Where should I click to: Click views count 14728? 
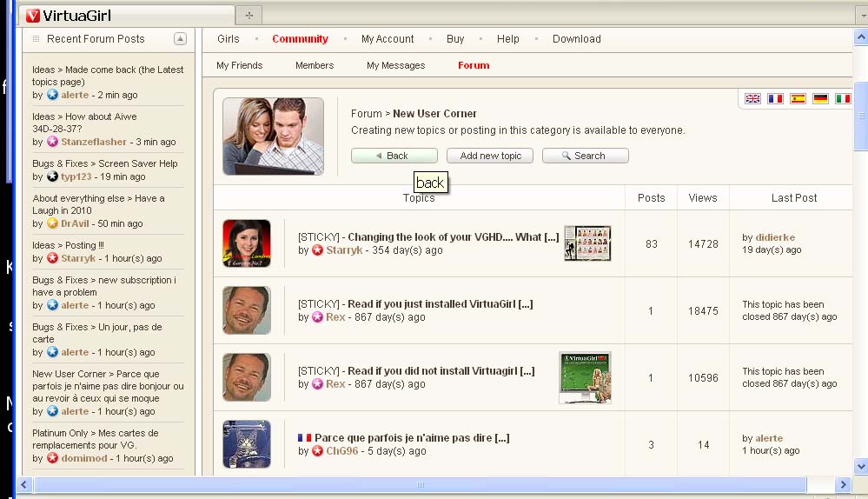pyautogui.click(x=703, y=243)
